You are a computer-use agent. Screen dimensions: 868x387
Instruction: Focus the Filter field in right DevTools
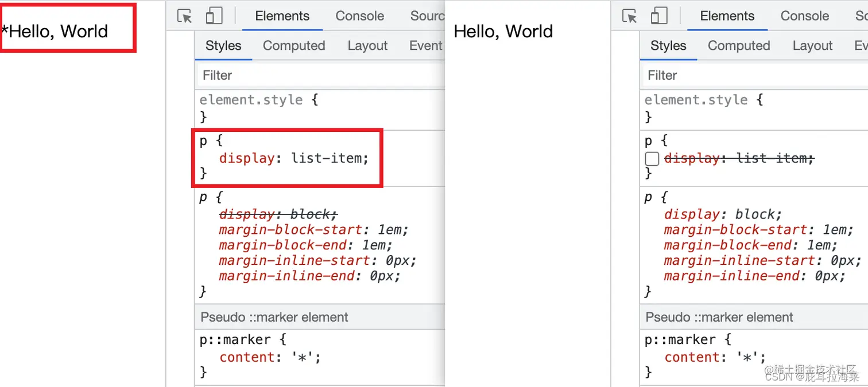756,75
